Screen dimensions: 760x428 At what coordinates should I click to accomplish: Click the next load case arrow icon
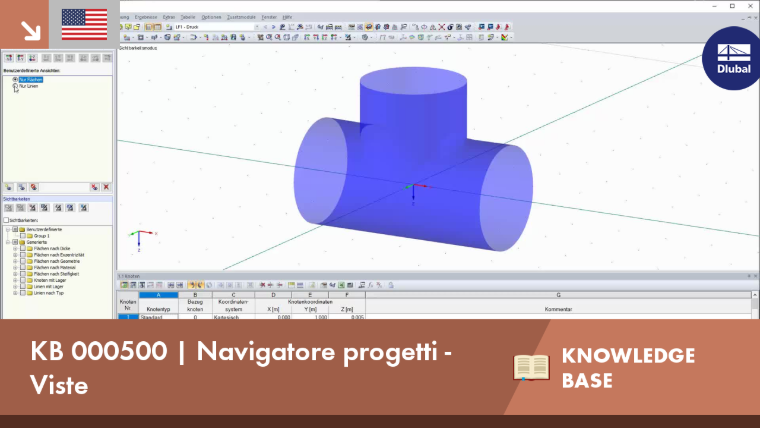[273, 27]
